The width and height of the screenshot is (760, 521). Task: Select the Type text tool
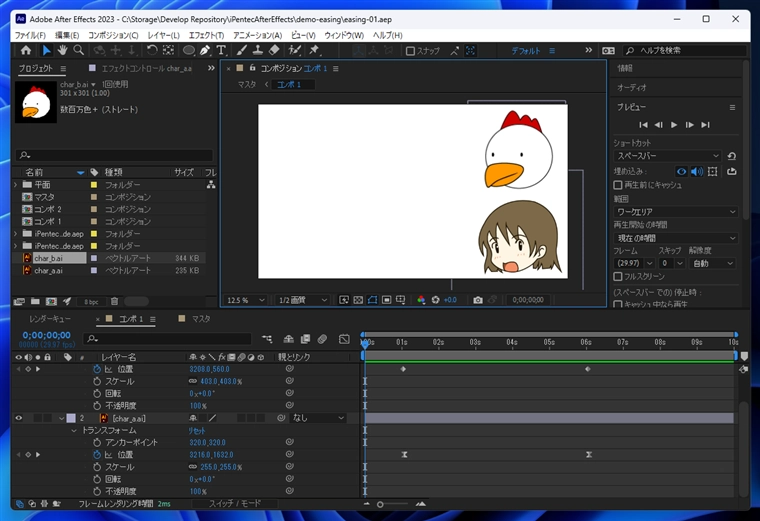point(221,50)
